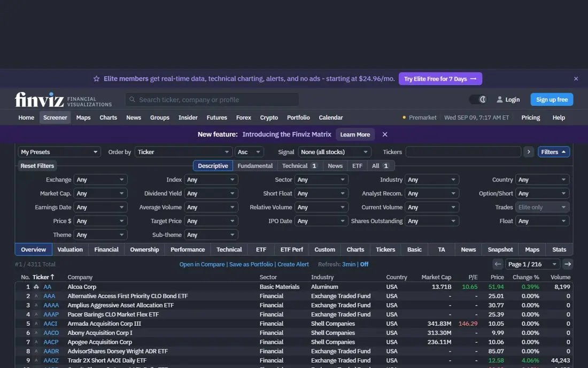Open the Dividend Yield filter dropdown

(211, 194)
